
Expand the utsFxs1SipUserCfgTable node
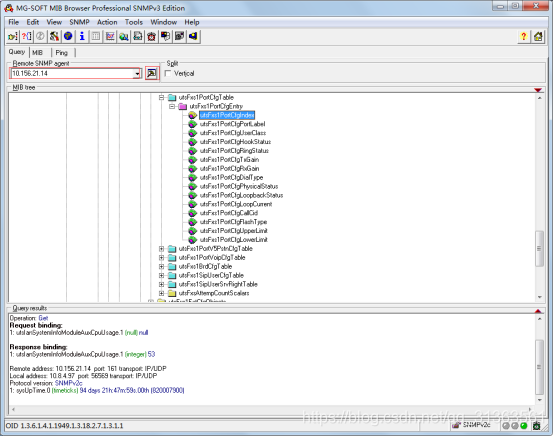click(x=161, y=275)
